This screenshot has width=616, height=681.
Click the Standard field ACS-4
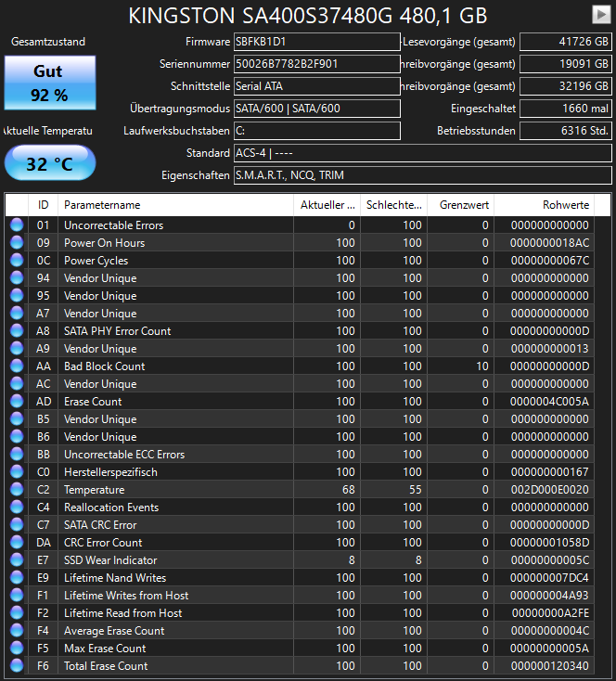point(423,153)
